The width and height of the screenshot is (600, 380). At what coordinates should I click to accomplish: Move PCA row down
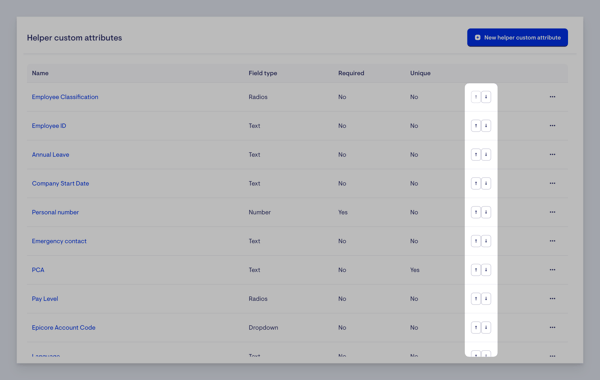click(x=486, y=270)
